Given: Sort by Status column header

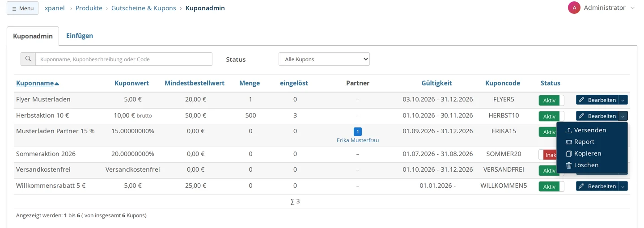Looking at the screenshot, I should 550,83.
